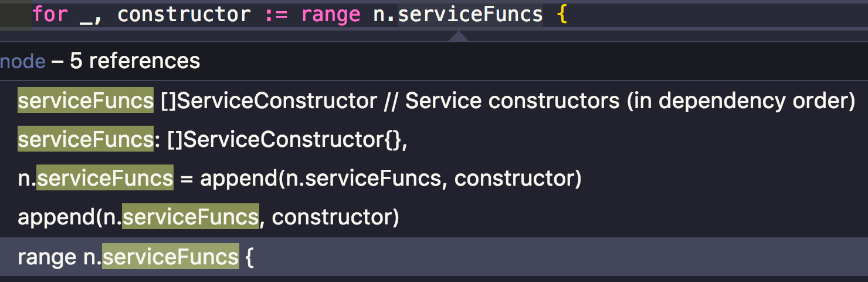Click "serviceFuncs" in the for loop code line

(470, 14)
